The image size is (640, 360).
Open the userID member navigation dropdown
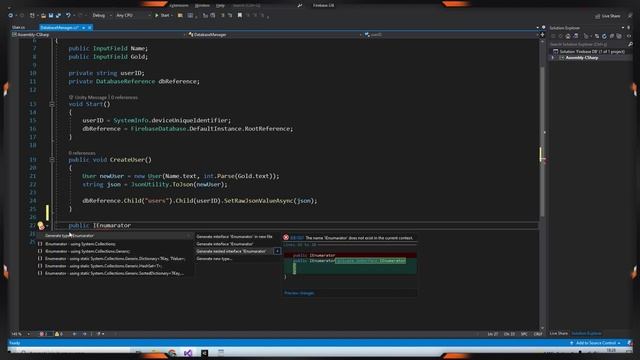tap(451, 35)
